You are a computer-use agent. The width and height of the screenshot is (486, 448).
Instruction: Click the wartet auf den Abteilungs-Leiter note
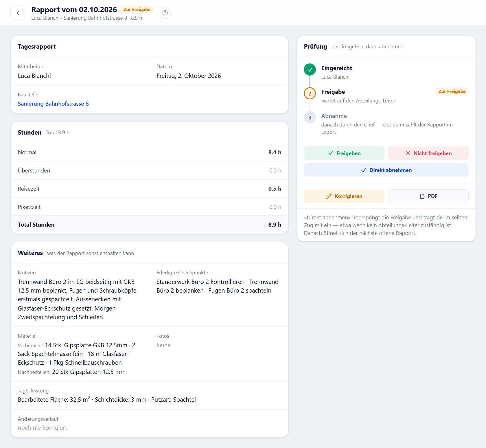coord(358,101)
